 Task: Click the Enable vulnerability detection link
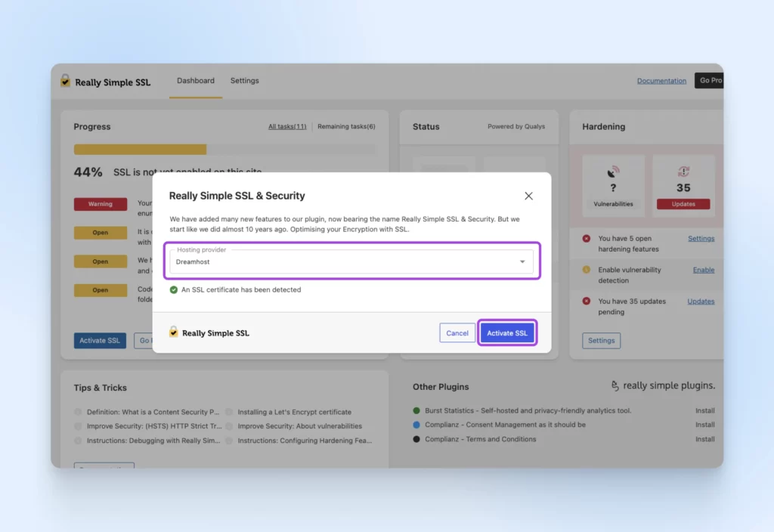pyautogui.click(x=704, y=270)
